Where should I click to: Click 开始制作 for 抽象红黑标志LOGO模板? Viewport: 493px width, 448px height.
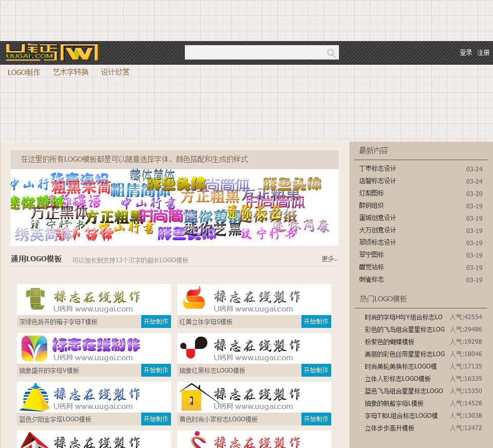coord(316,370)
